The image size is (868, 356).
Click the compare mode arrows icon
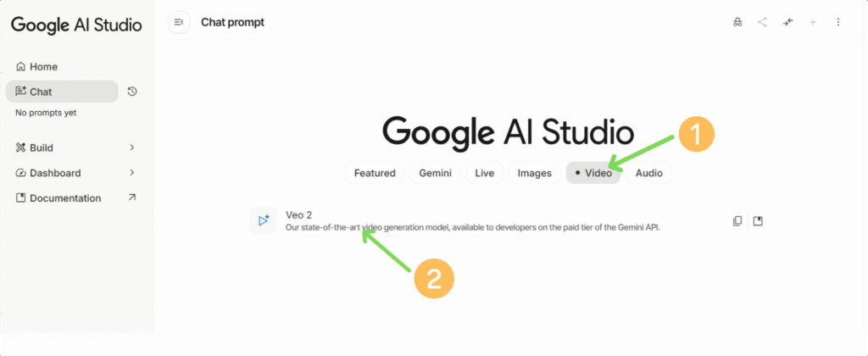coord(788,22)
